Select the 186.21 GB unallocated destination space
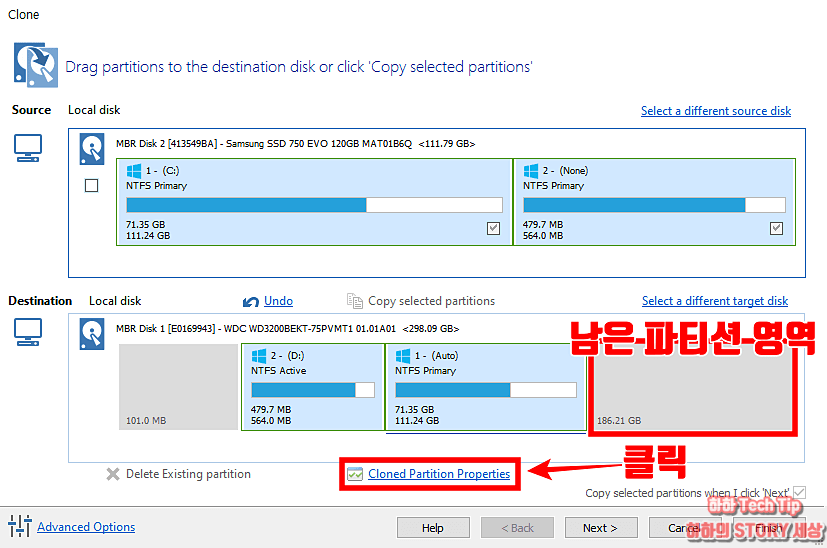This screenshot has height=548, width=827. point(693,390)
